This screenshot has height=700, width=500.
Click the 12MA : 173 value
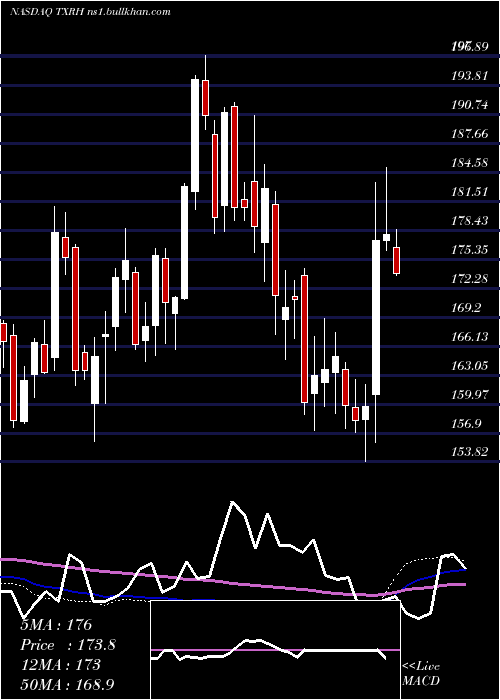61,665
